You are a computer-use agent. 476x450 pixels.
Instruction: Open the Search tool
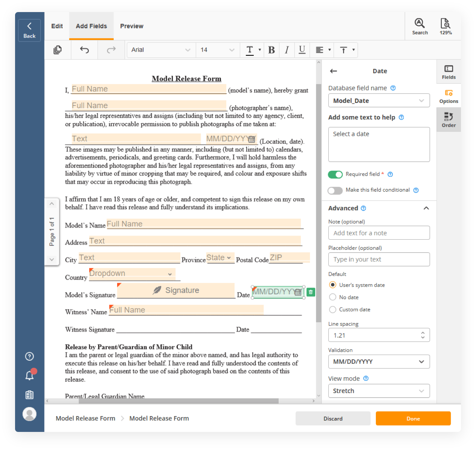coord(420,26)
